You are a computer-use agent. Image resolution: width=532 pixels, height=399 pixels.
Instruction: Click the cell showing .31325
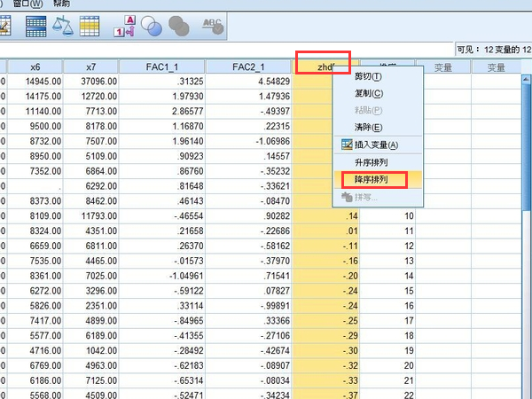coord(162,82)
